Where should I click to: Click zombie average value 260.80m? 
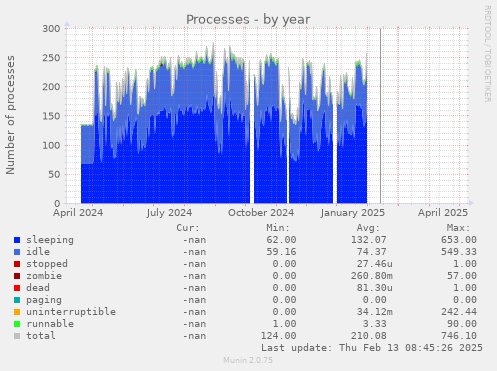click(x=372, y=276)
